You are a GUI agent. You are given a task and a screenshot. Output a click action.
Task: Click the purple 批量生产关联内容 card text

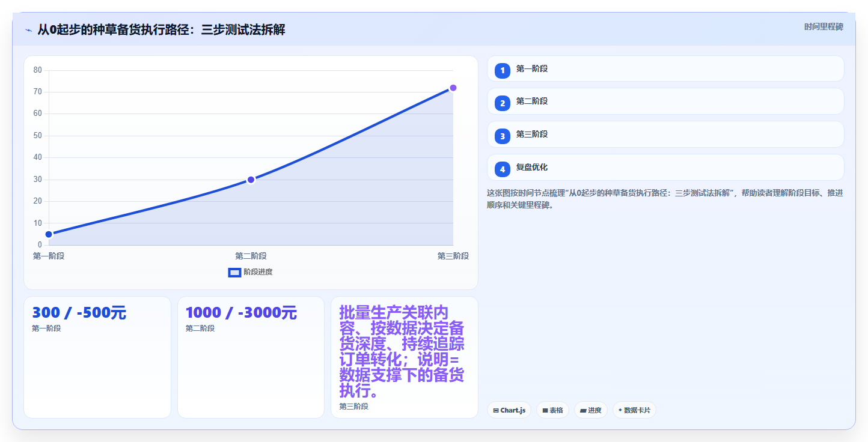[402, 352]
